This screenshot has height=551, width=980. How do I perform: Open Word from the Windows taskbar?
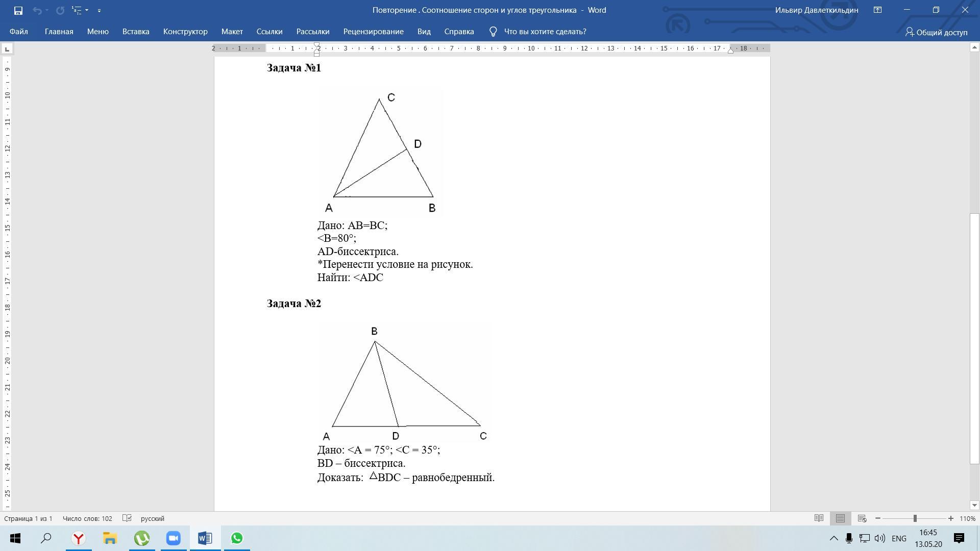[x=205, y=538]
